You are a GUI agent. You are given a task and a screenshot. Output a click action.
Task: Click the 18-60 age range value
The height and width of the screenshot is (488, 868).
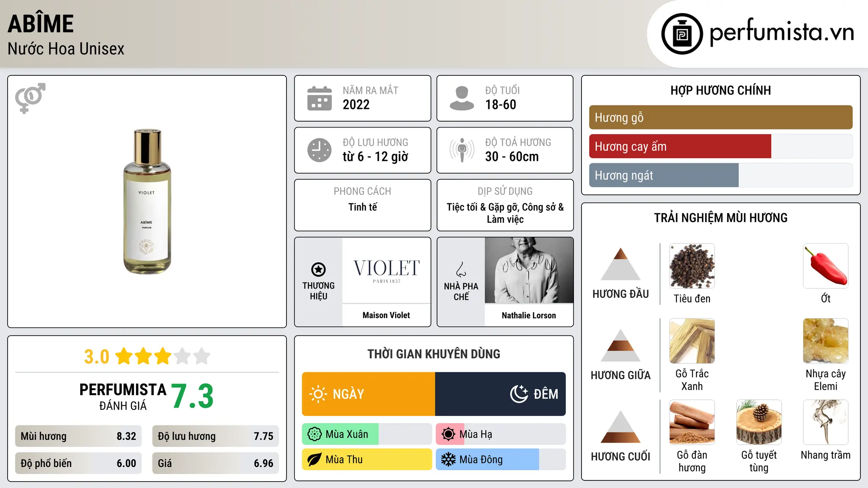coord(501,105)
